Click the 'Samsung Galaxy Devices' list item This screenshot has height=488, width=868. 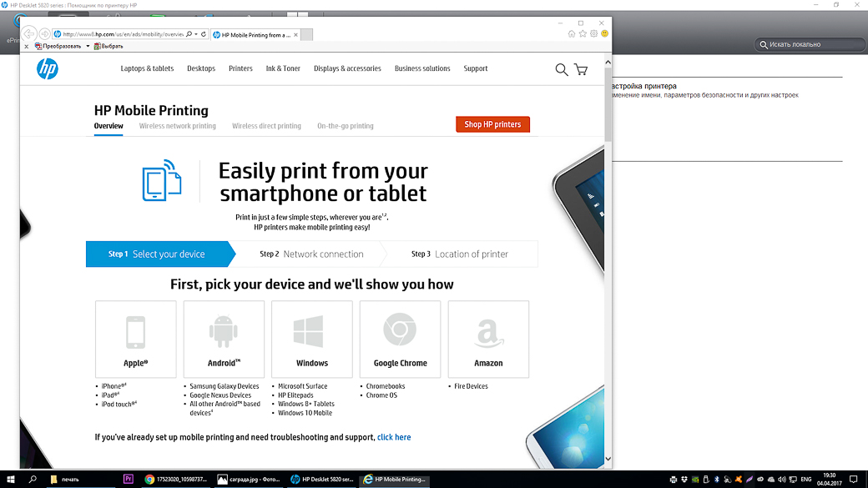coord(225,386)
